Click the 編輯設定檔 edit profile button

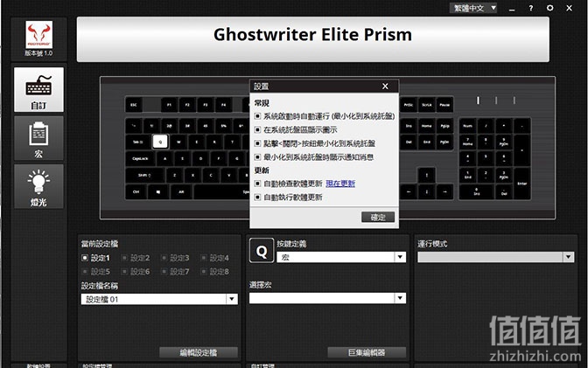199,352
